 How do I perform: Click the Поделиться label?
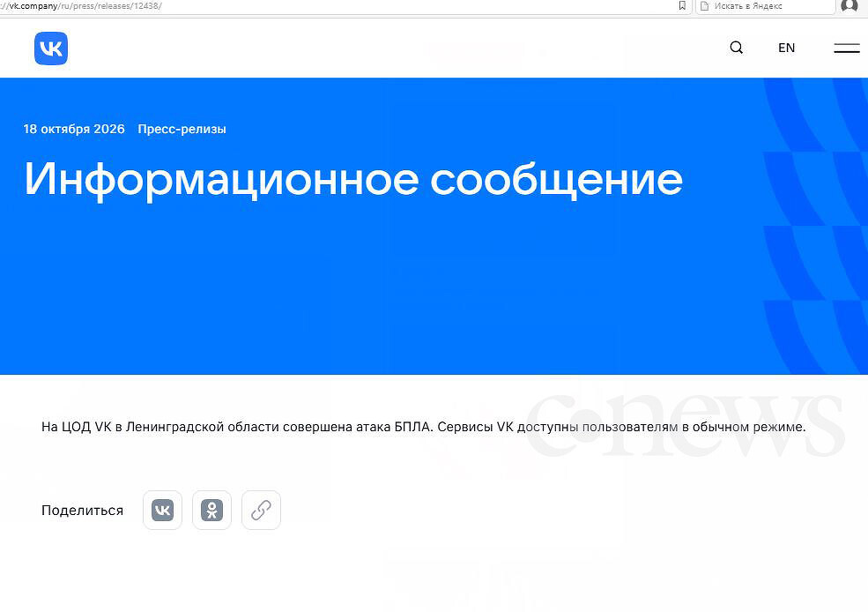(x=83, y=510)
